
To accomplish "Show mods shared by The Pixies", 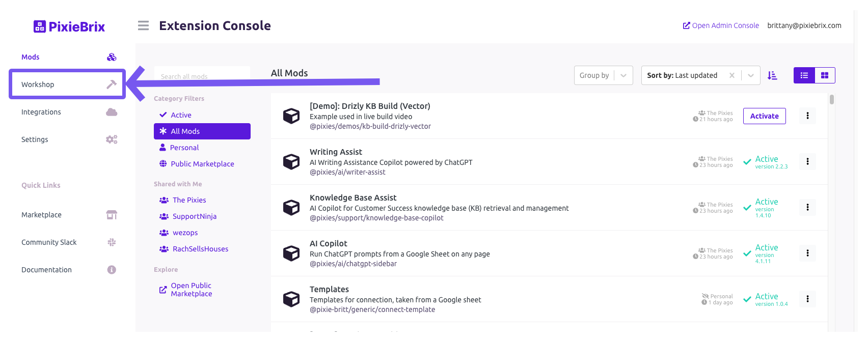I will pyautogui.click(x=202, y=200).
